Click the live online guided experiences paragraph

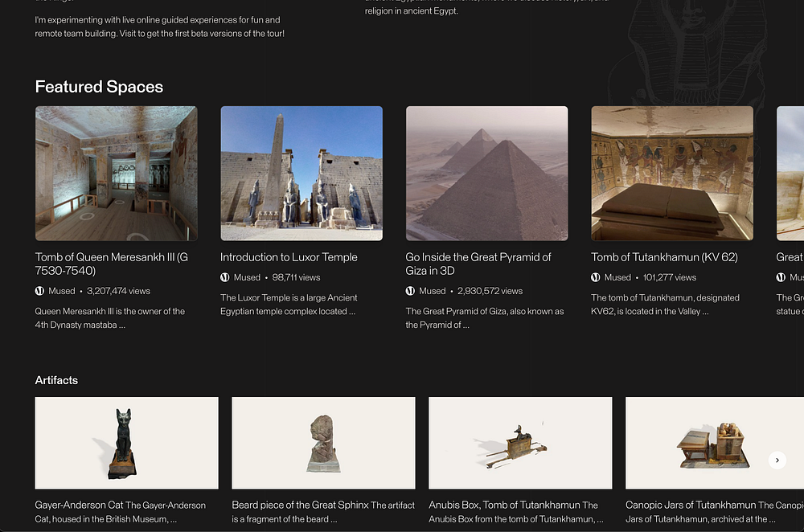point(159,27)
